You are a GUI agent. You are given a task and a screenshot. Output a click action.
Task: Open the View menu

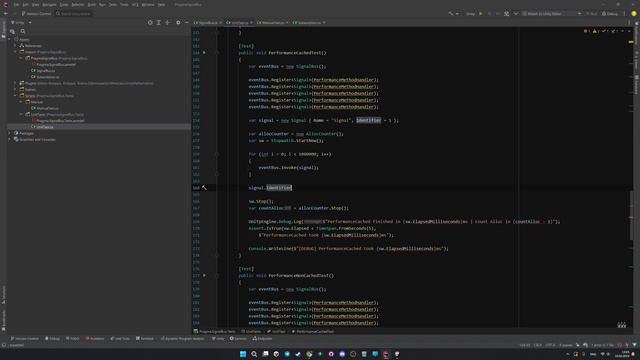pos(35,4)
